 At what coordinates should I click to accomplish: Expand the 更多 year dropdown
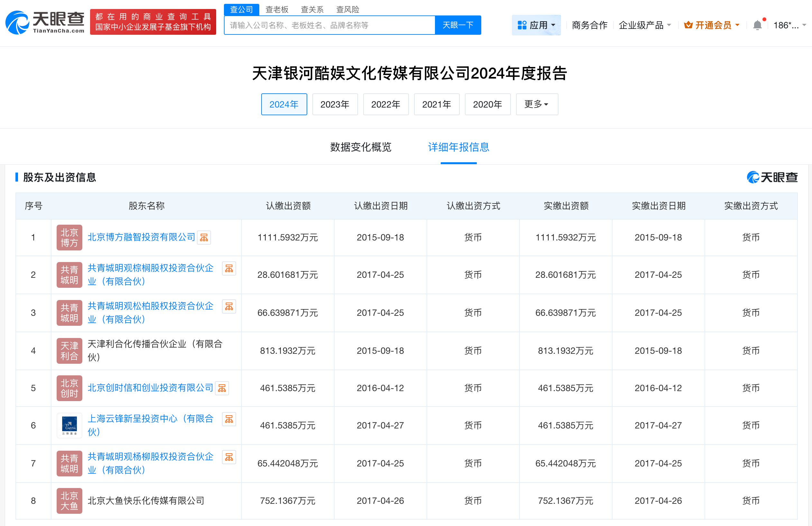(537, 104)
